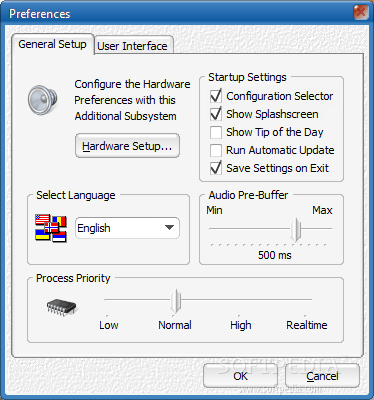Click the Normal priority label
The image size is (374, 400).
coord(175,325)
